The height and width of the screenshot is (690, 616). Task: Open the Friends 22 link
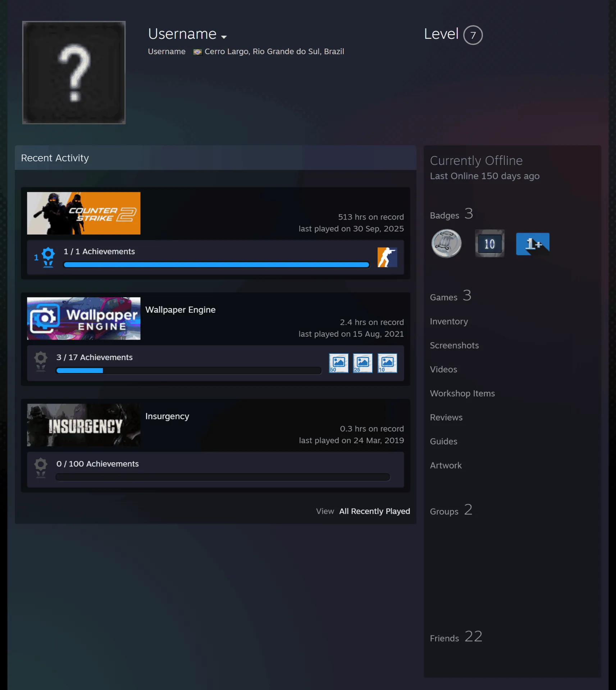pos(456,637)
